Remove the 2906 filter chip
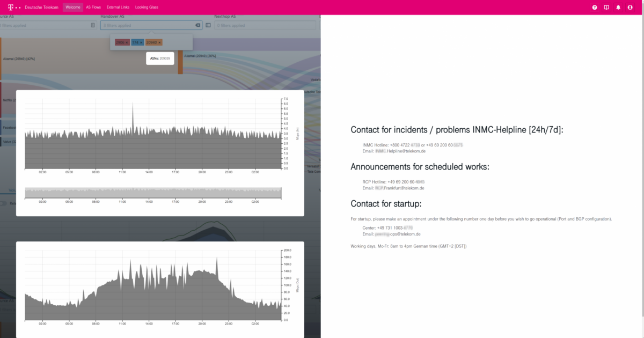 coord(127,42)
